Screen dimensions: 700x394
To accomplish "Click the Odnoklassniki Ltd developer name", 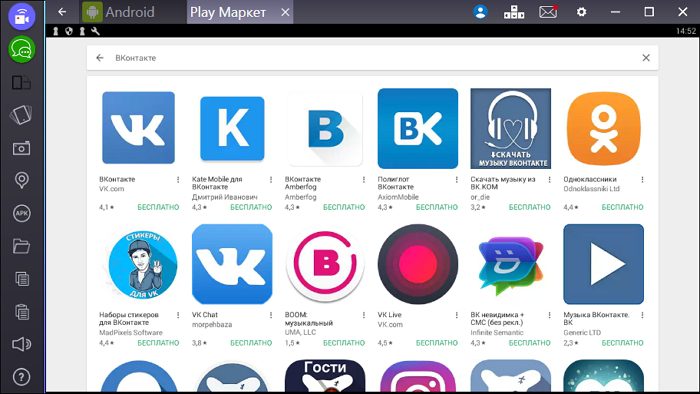I will pyautogui.click(x=592, y=189).
